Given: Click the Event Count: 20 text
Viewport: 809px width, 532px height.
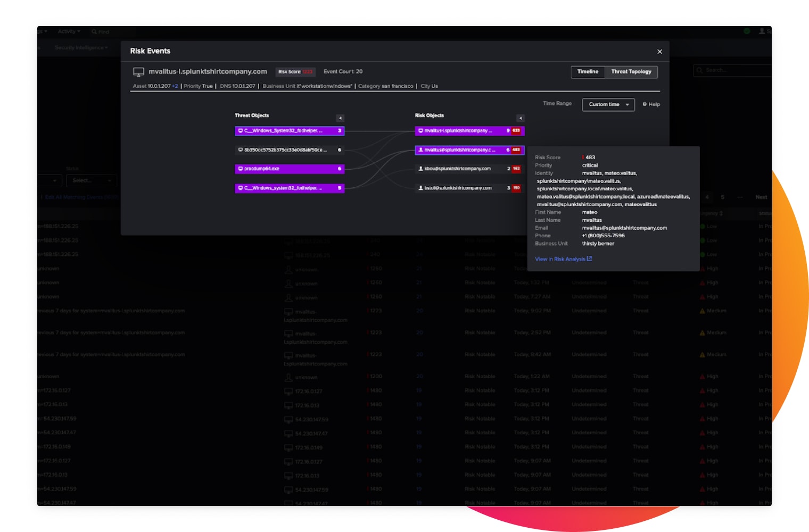Looking at the screenshot, I should tap(343, 72).
